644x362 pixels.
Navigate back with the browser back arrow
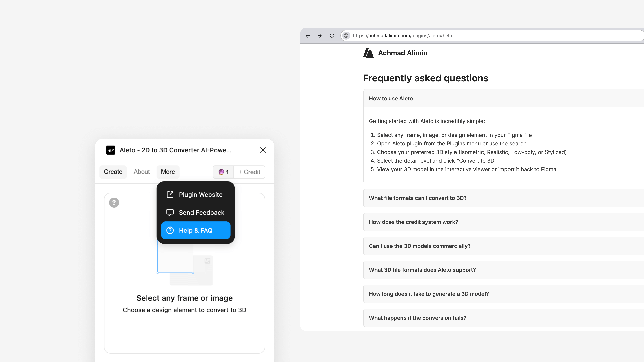307,36
